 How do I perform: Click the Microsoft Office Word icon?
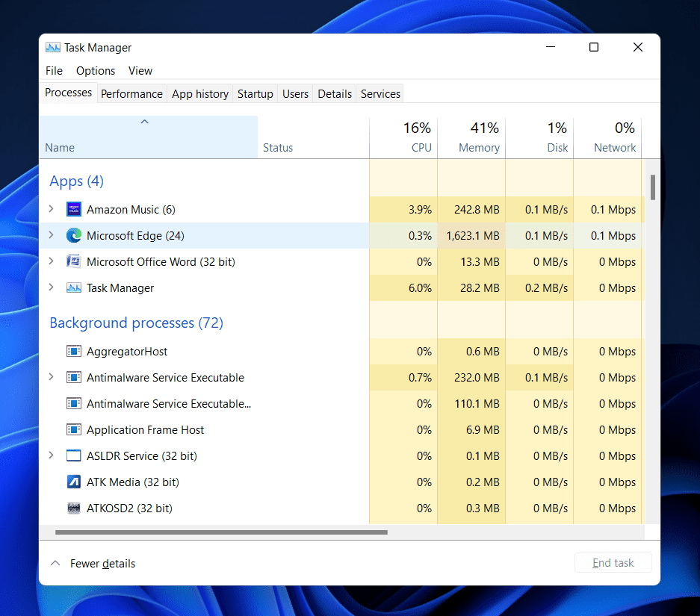74,262
